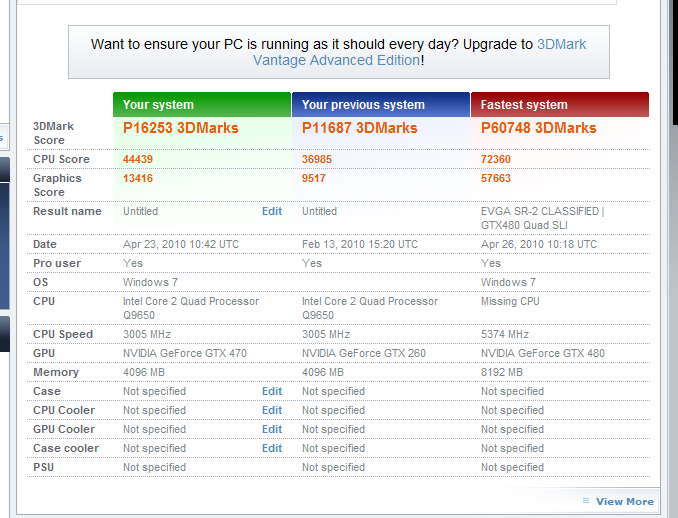678x518 pixels.
Task: Click the list icon beside View More
Action: click(x=586, y=501)
